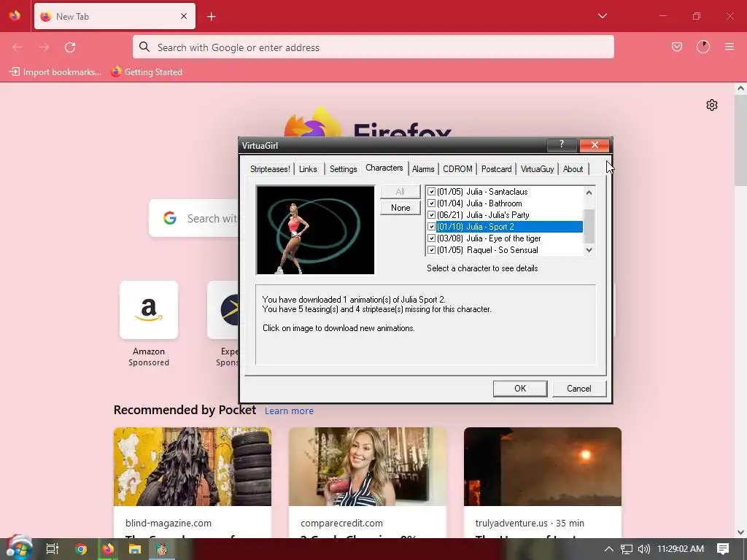Viewport: 747px width, 560px height.
Task: Open File Explorer from the taskbar
Action: (x=135, y=549)
